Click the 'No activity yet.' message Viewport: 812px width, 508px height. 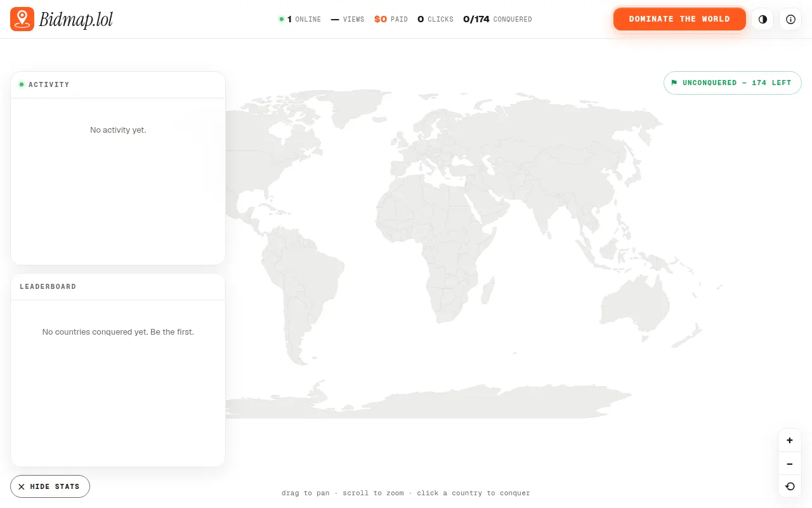118,130
